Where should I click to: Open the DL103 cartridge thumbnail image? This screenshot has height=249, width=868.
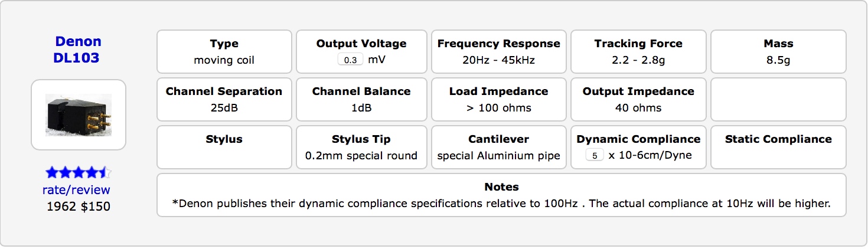tap(79, 114)
